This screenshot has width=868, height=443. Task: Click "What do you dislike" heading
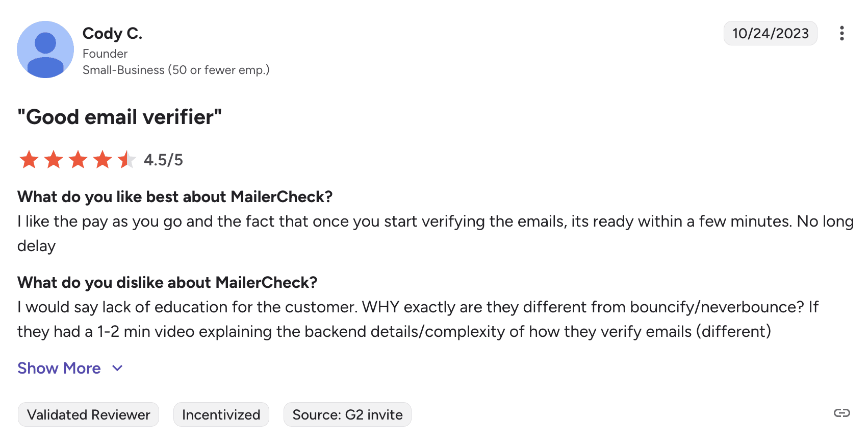pos(167,282)
